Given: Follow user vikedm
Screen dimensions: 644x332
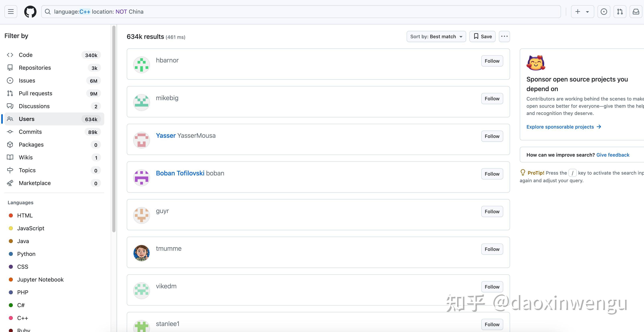Looking at the screenshot, I should click(492, 287).
